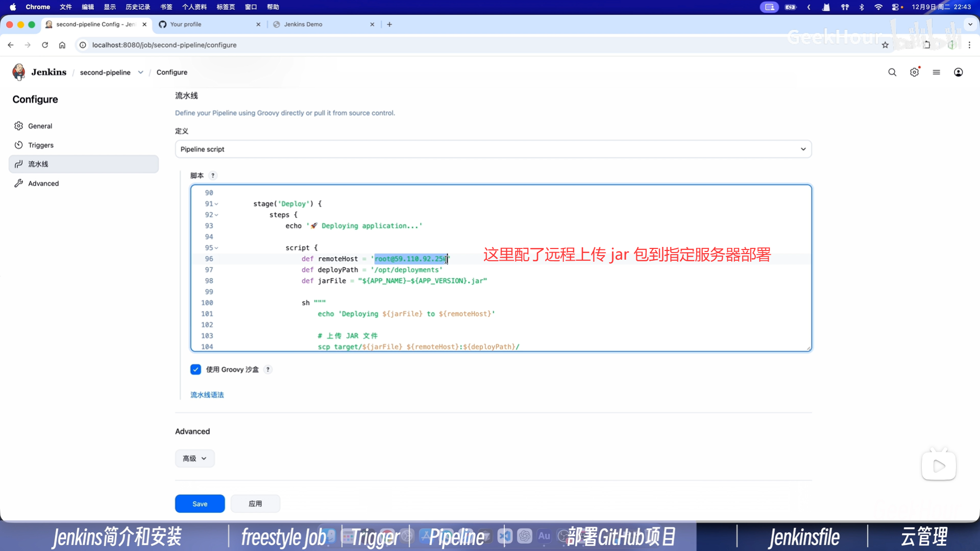This screenshot has height=551, width=980.
Task: Collapse the script block at line 95
Action: [x=216, y=248]
